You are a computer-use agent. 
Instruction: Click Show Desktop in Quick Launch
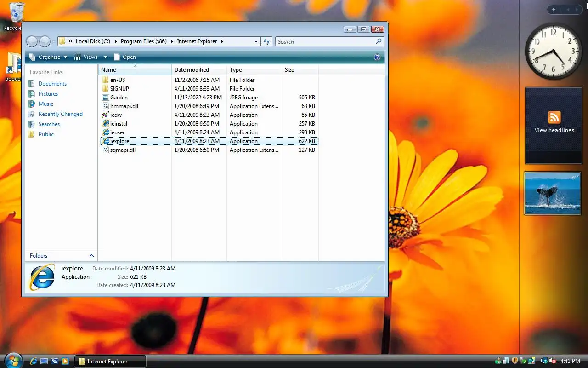(x=44, y=362)
